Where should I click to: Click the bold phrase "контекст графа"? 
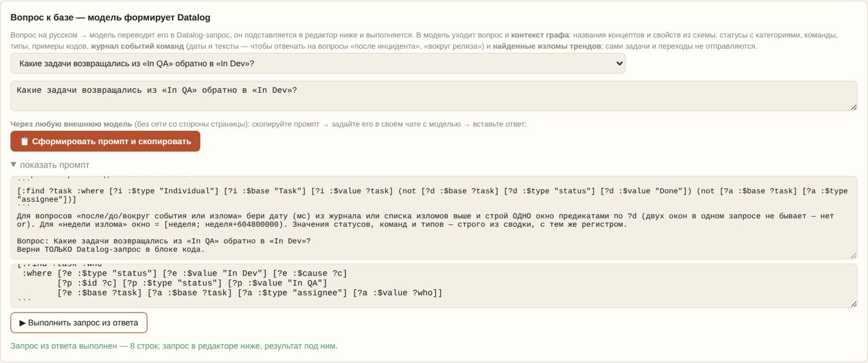point(540,35)
